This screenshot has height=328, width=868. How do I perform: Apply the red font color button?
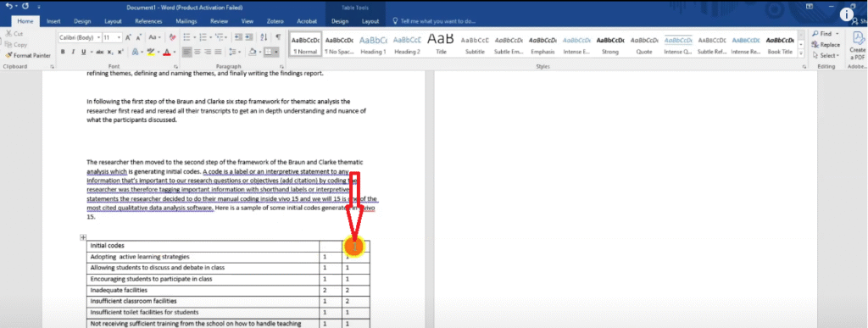pos(167,52)
